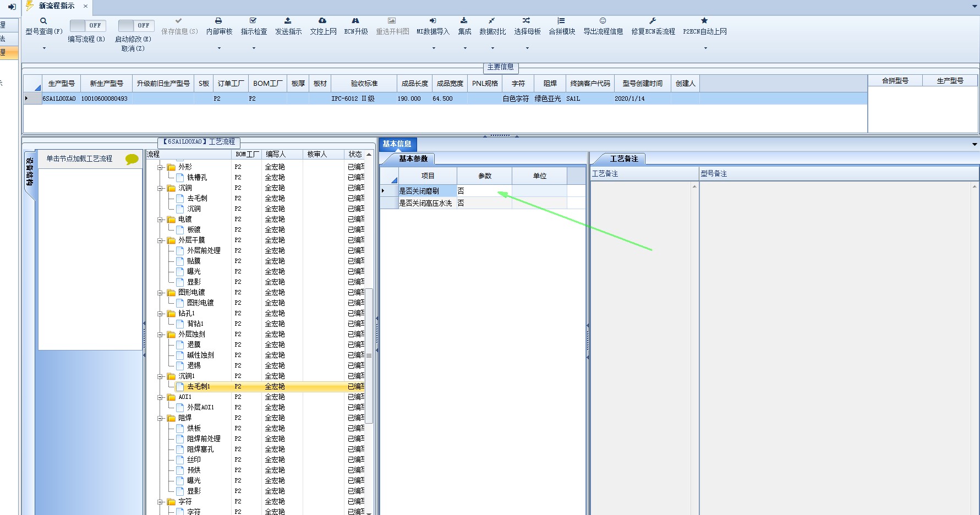
Task: Select the 去毛刺1 tree node
Action: (x=199, y=387)
